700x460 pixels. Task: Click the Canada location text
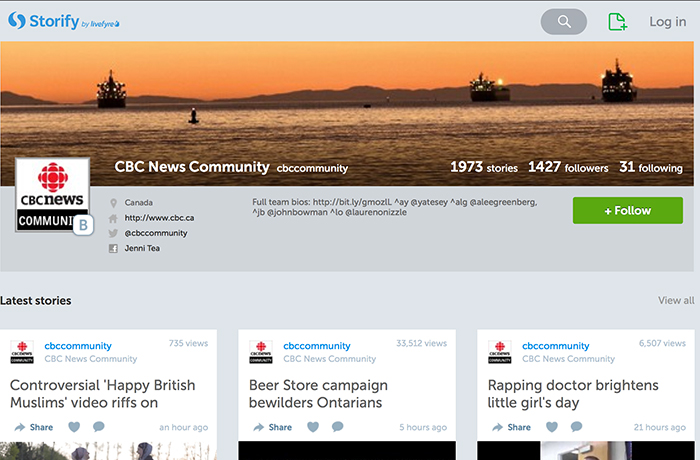(x=138, y=203)
